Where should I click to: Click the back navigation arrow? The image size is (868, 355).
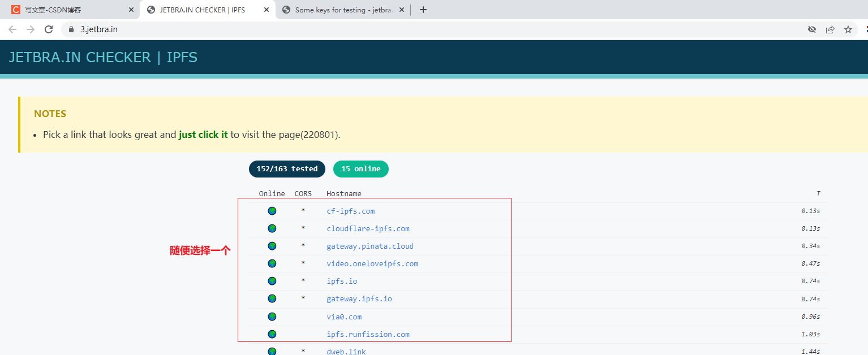tap(12, 29)
